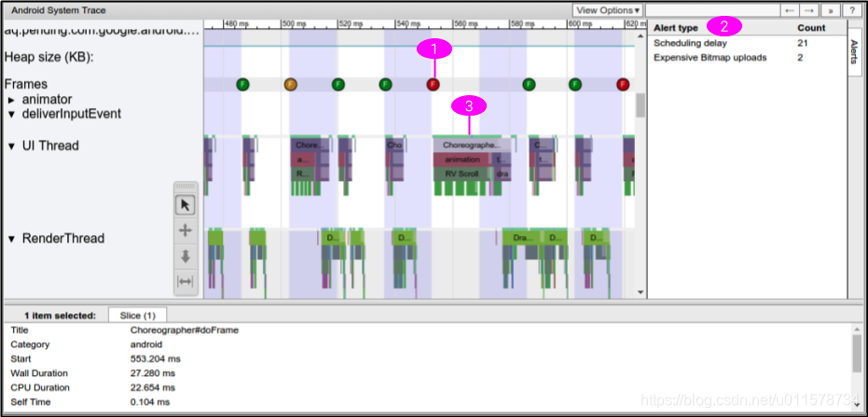Click the 560 ms ruler label

(464, 24)
